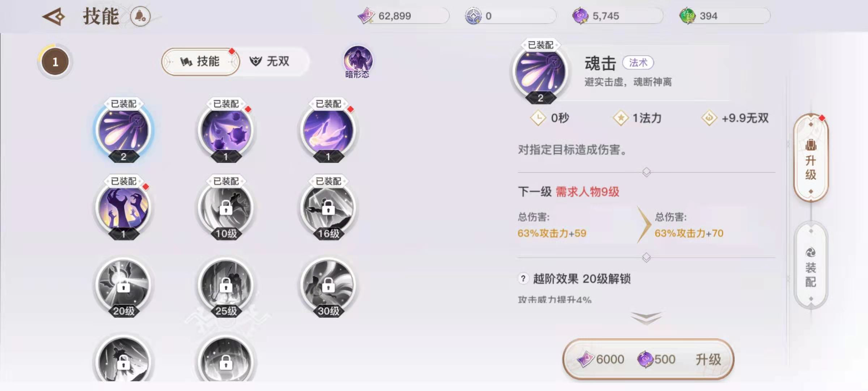
Task: Switch to the 技能 tab
Action: pos(200,62)
